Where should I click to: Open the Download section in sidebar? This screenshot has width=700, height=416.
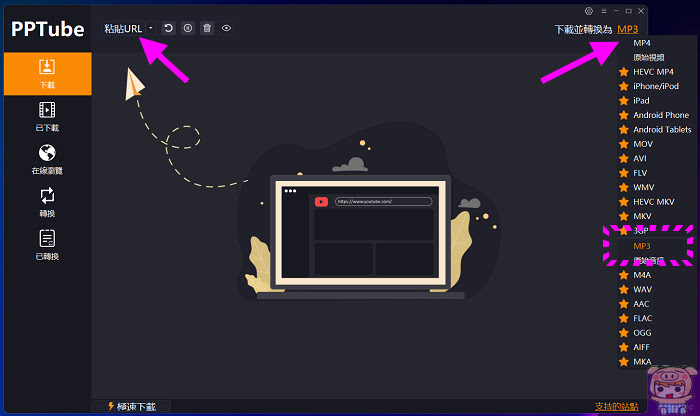47,74
